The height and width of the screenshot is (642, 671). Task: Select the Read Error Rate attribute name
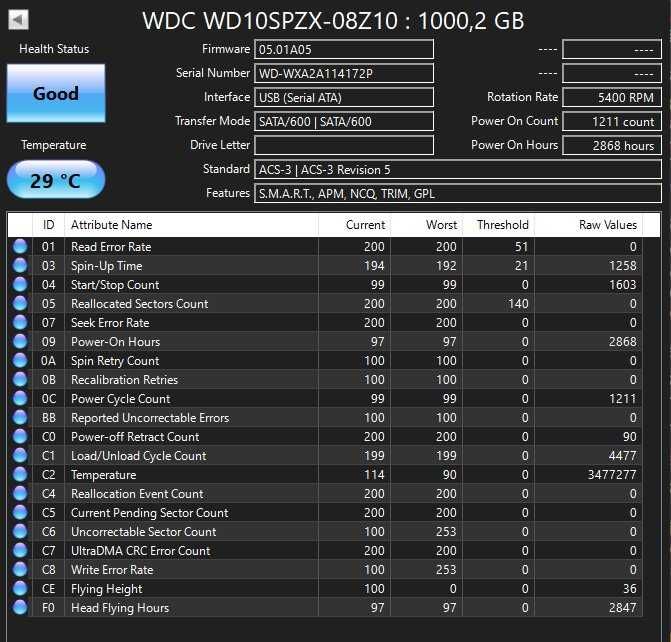(x=111, y=247)
